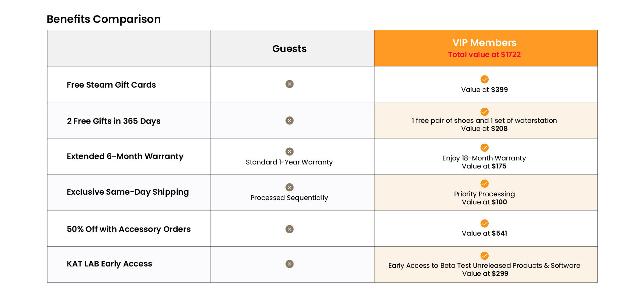This screenshot has height=296, width=644.
Task: Click the X icon in 50% Off Accessory row
Action: [x=289, y=229]
